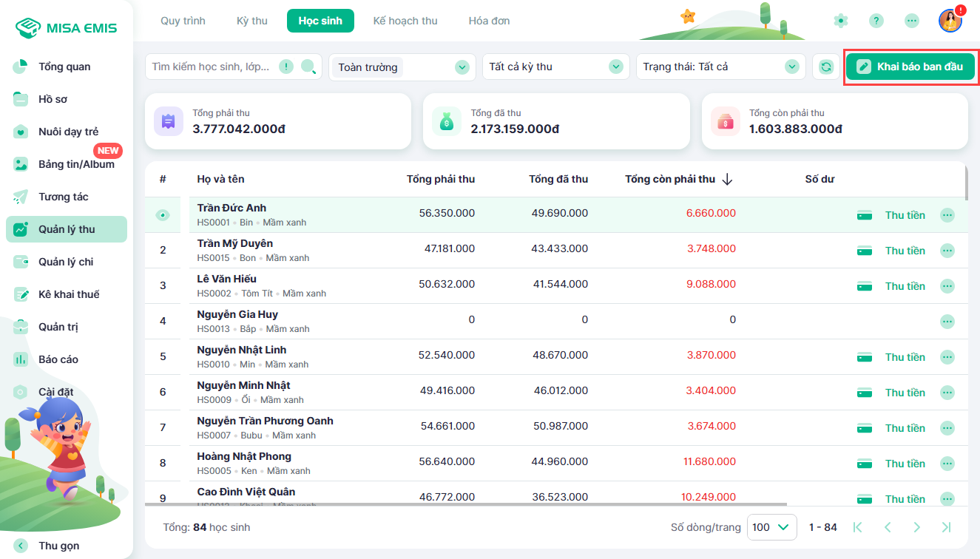Open the Hóa đơn tab
Viewport: 980px width, 559px height.
(x=489, y=21)
